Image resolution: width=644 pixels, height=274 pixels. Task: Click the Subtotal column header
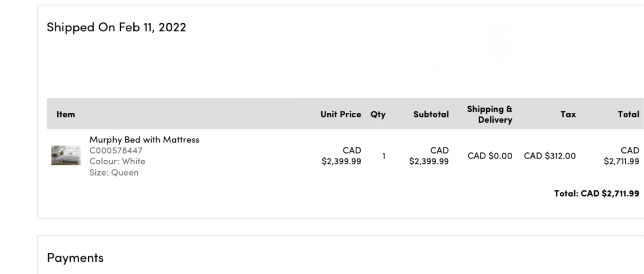(x=431, y=114)
